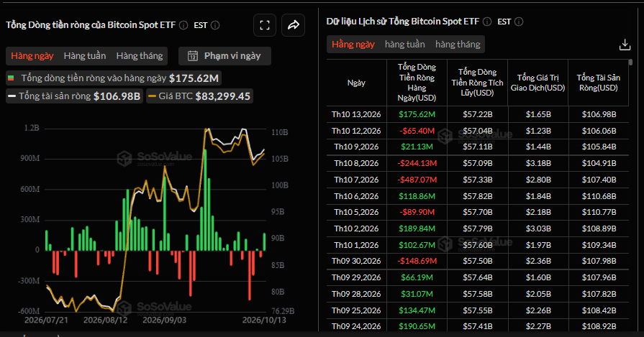Share the Bitcoin Spot ETF chart
Screen dimensions: 644x337
[294, 25]
